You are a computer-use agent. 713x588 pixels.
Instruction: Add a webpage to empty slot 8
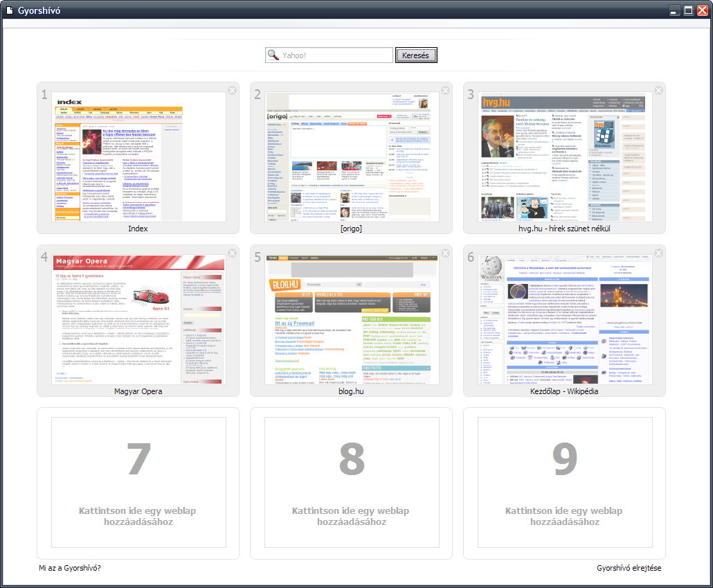coord(352,483)
